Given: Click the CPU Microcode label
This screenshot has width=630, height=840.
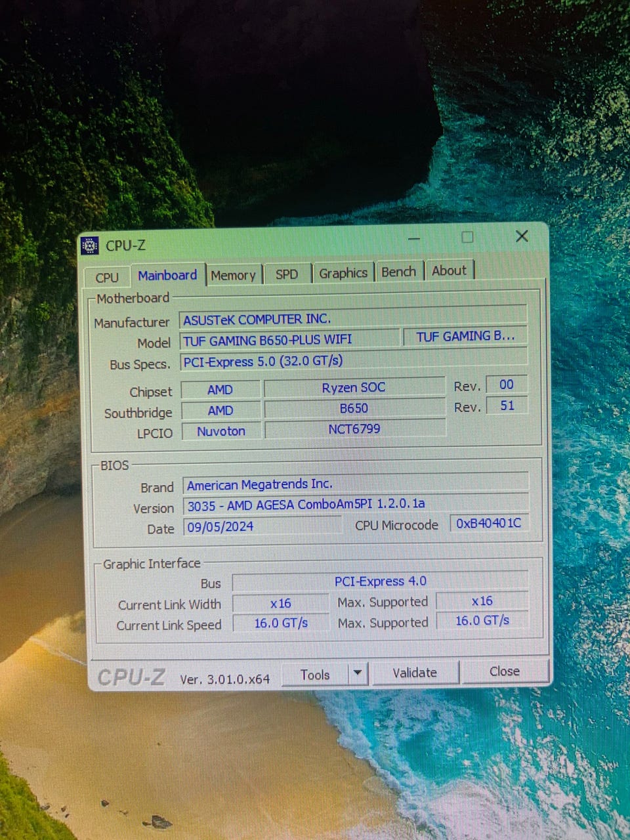Looking at the screenshot, I should (x=396, y=525).
